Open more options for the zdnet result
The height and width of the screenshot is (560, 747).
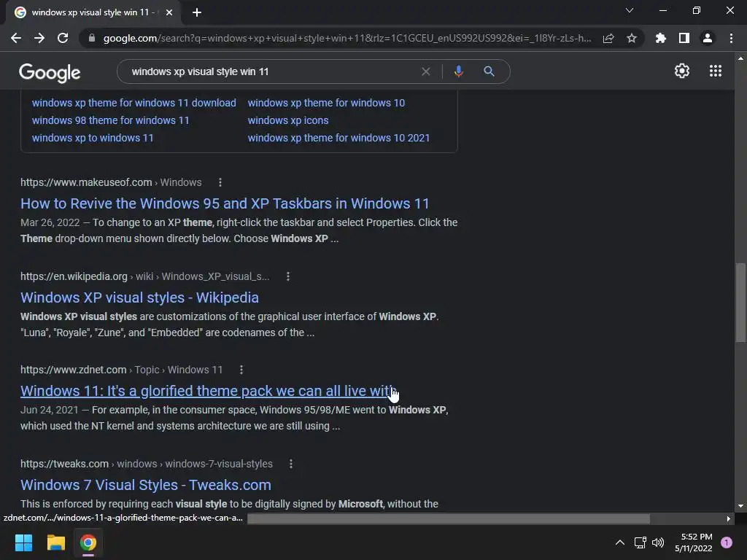[x=241, y=370]
